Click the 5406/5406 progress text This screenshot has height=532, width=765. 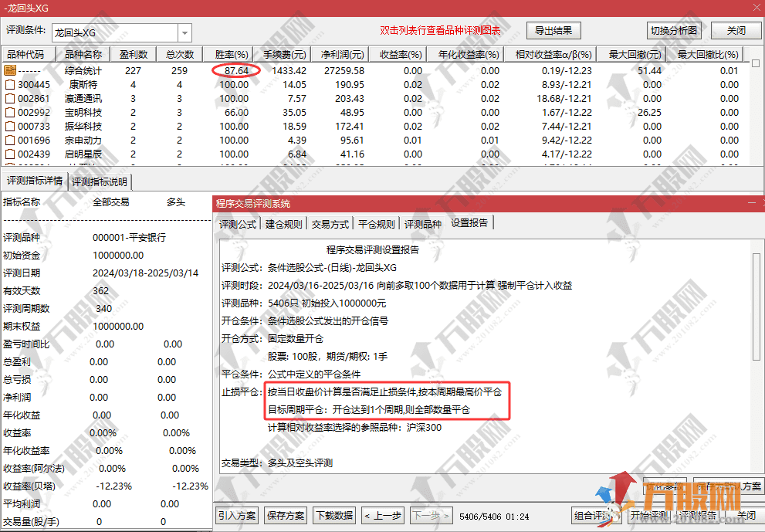480,517
